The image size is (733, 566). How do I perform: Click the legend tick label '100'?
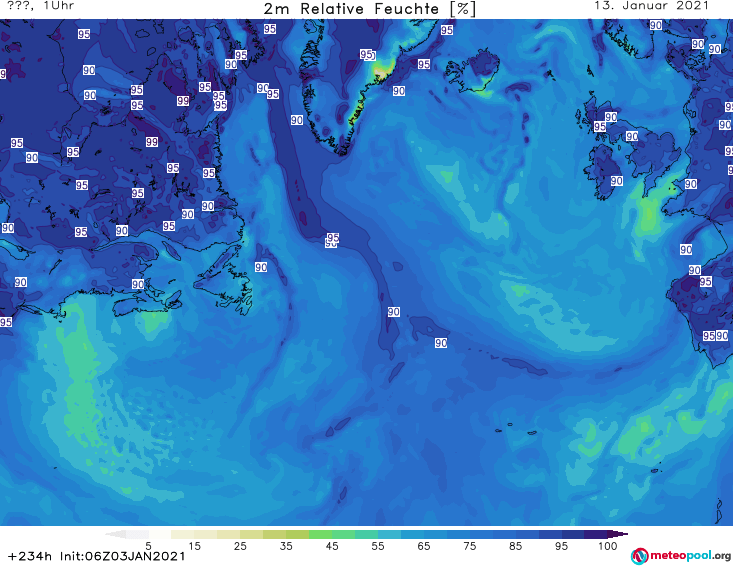pyautogui.click(x=608, y=546)
